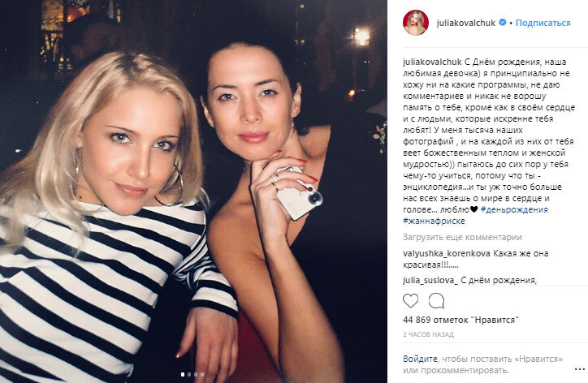Like the post with the heart icon
This screenshot has width=588, height=383.
click(410, 301)
